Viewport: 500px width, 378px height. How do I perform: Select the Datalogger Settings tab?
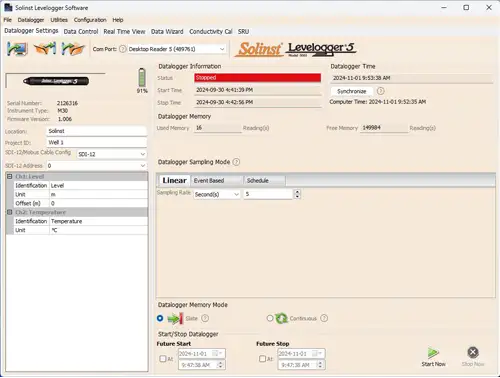coord(31,31)
